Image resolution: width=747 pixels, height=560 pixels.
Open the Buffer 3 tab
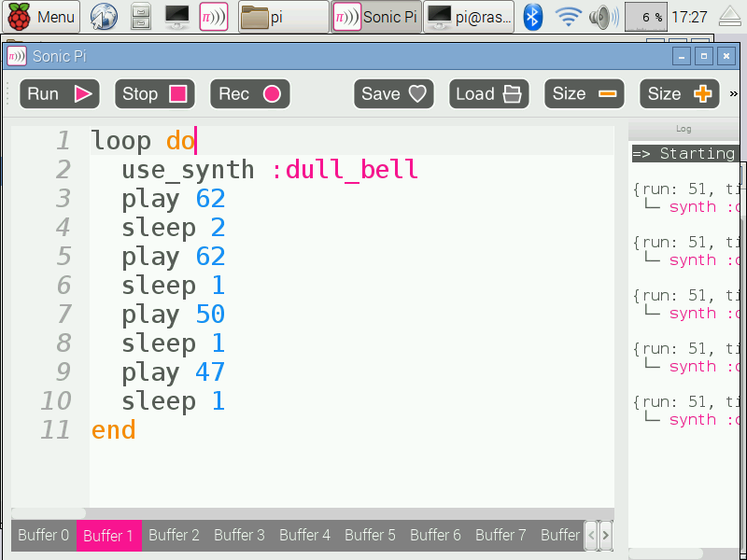coord(239,535)
